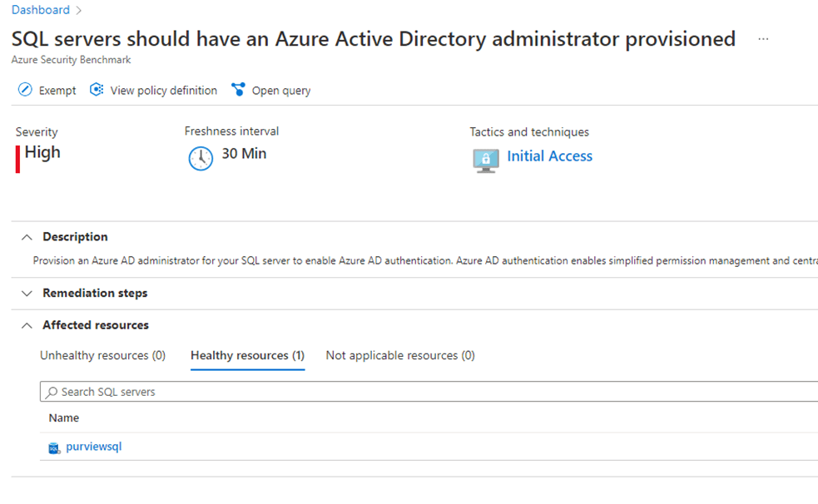The width and height of the screenshot is (818, 504).
Task: Open the Initial Access tactic link
Action: tap(549, 156)
